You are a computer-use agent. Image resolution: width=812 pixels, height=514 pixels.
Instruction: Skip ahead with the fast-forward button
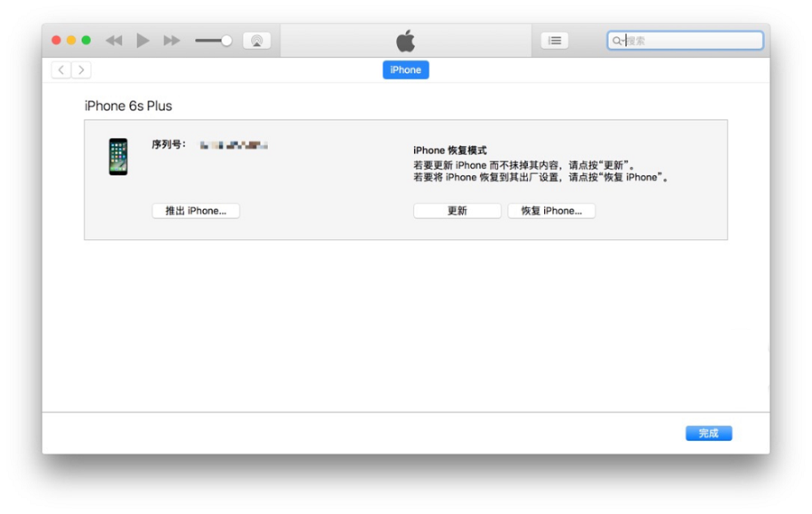click(x=171, y=41)
